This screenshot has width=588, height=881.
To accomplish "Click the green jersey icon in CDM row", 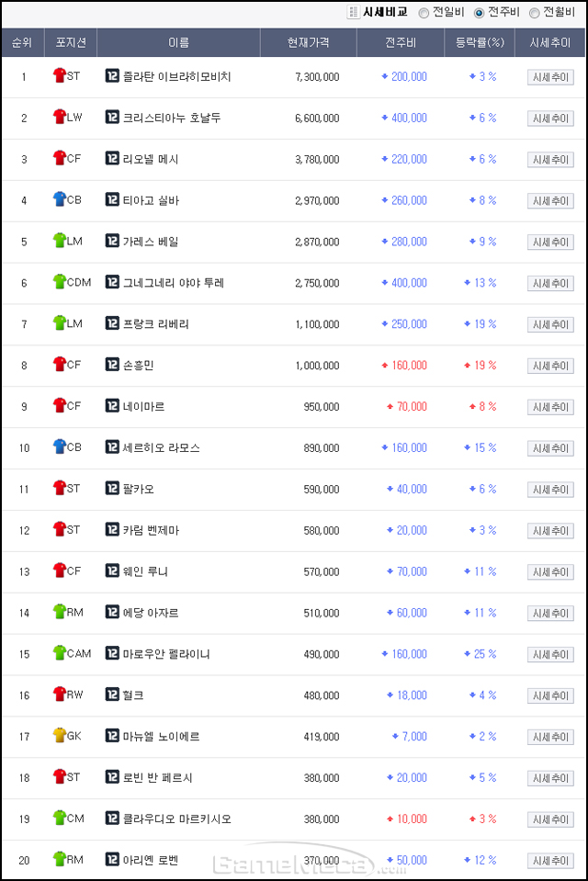I will click(59, 281).
